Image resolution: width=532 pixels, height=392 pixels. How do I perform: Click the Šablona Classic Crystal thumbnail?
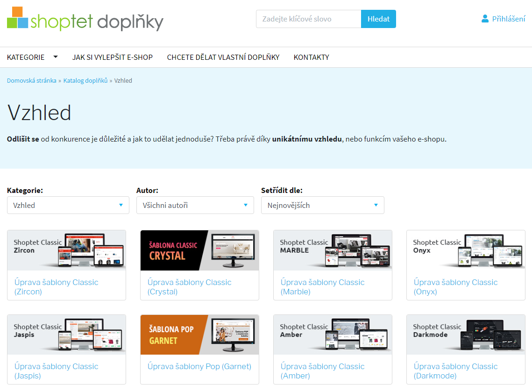199,250
